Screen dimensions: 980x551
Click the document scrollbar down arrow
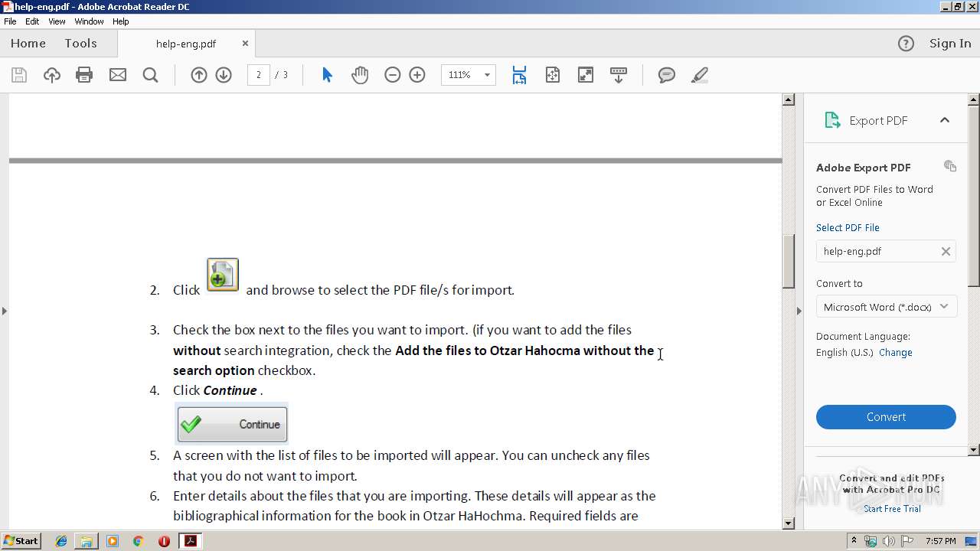[x=789, y=523]
